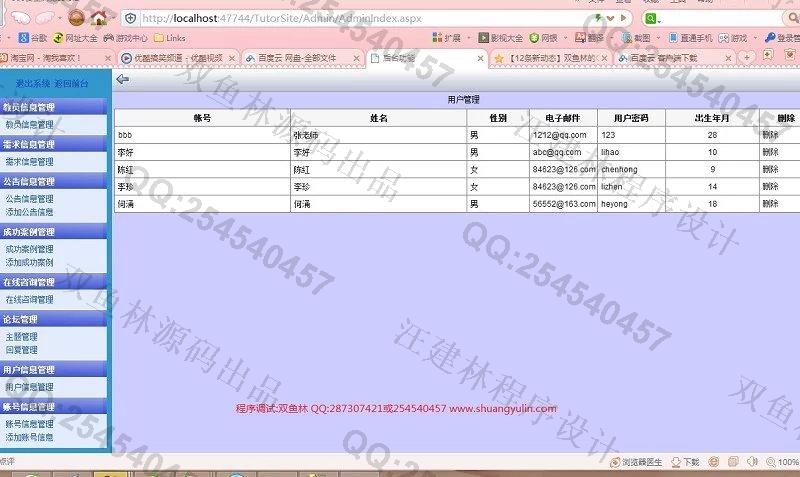Expand the dropdown arrow next to 游戏
The image size is (800, 477).
click(756, 38)
